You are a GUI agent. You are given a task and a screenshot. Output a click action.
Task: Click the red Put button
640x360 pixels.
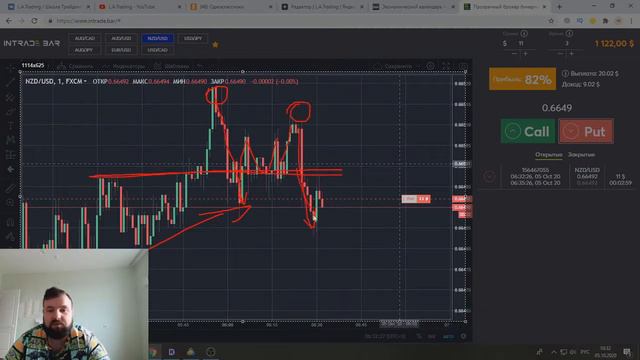[586, 131]
